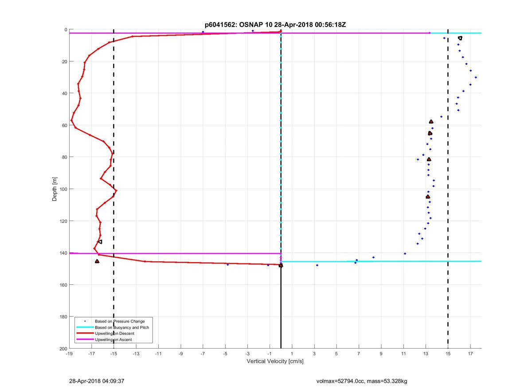Click positive x-axis tick label "3"

(314, 354)
